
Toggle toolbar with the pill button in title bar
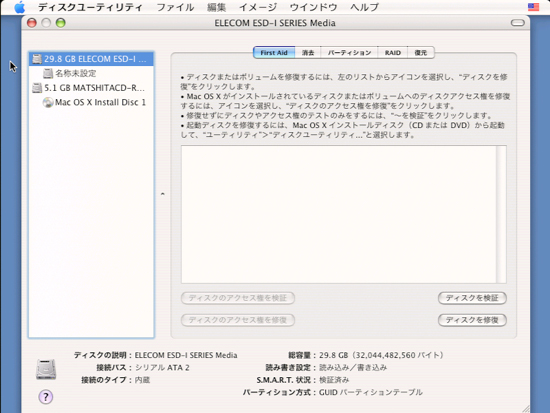[518, 23]
